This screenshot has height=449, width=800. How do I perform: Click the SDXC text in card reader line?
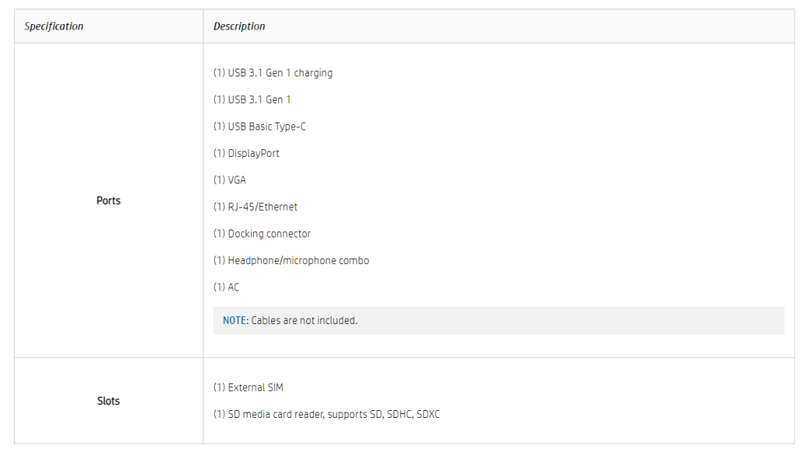[x=428, y=414]
